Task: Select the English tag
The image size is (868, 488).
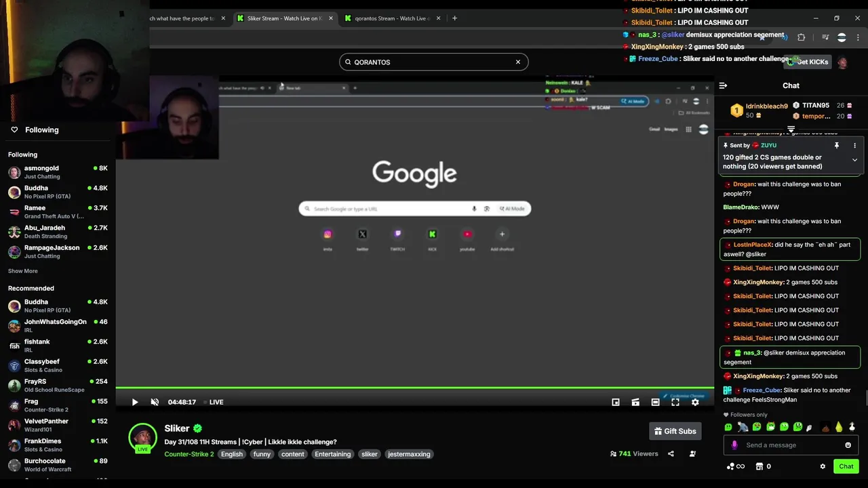Action: click(x=231, y=454)
